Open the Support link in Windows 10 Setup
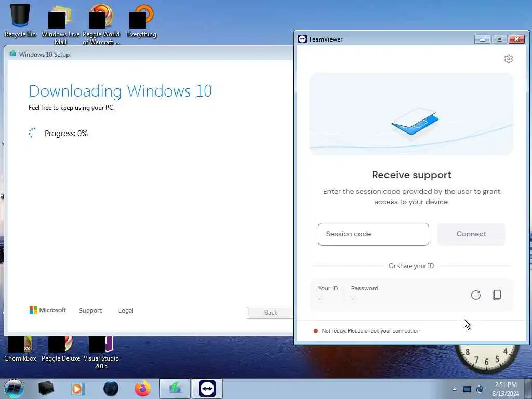This screenshot has width=532, height=399. (90, 311)
